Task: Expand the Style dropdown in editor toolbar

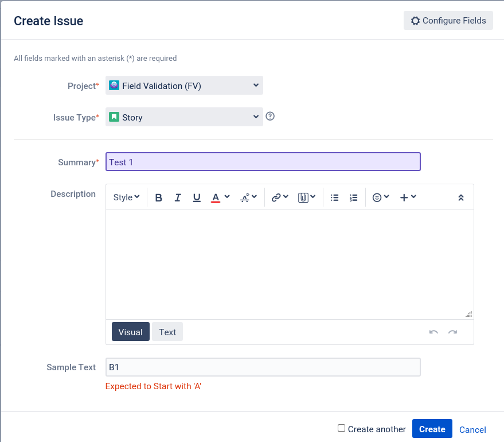Action: click(x=126, y=197)
